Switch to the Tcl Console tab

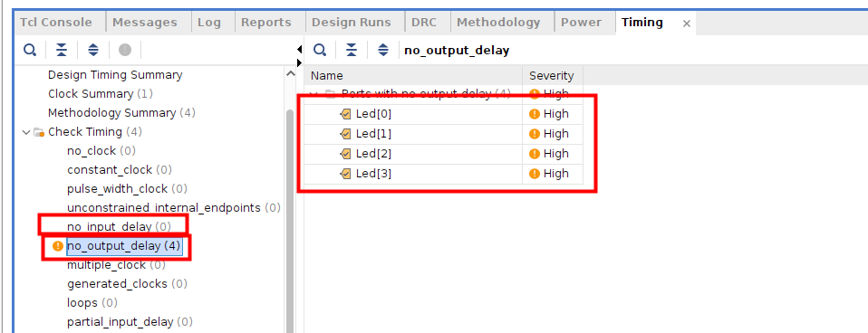(56, 23)
